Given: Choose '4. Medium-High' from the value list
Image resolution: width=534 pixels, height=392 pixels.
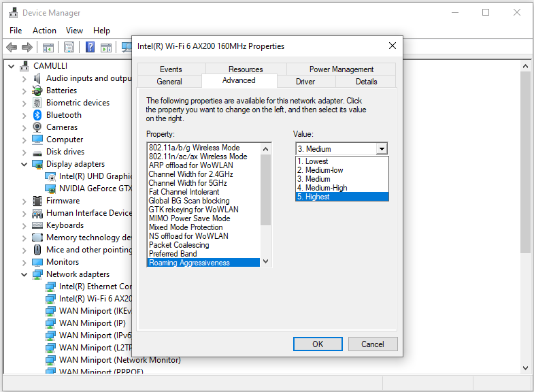Looking at the screenshot, I should [342, 188].
